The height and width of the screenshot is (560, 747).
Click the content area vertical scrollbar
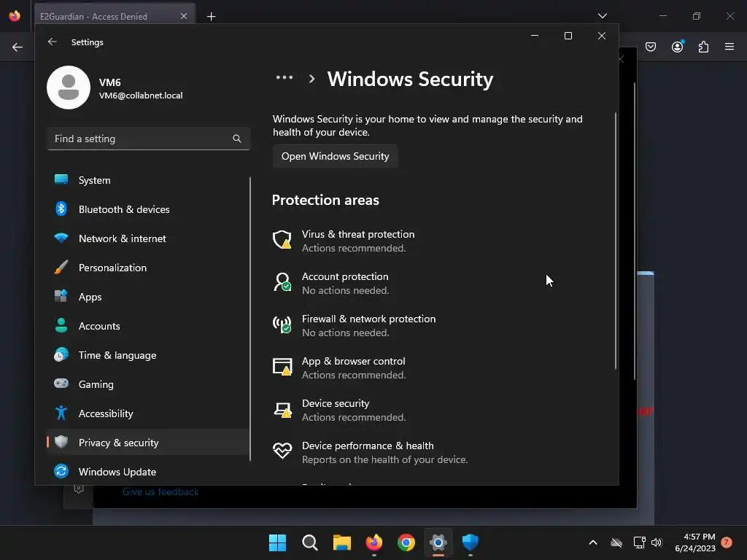616,241
